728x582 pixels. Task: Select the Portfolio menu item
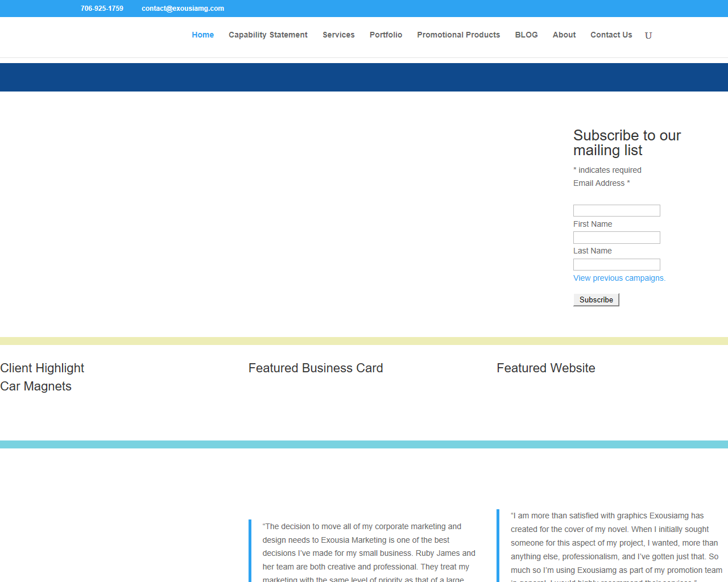click(386, 35)
